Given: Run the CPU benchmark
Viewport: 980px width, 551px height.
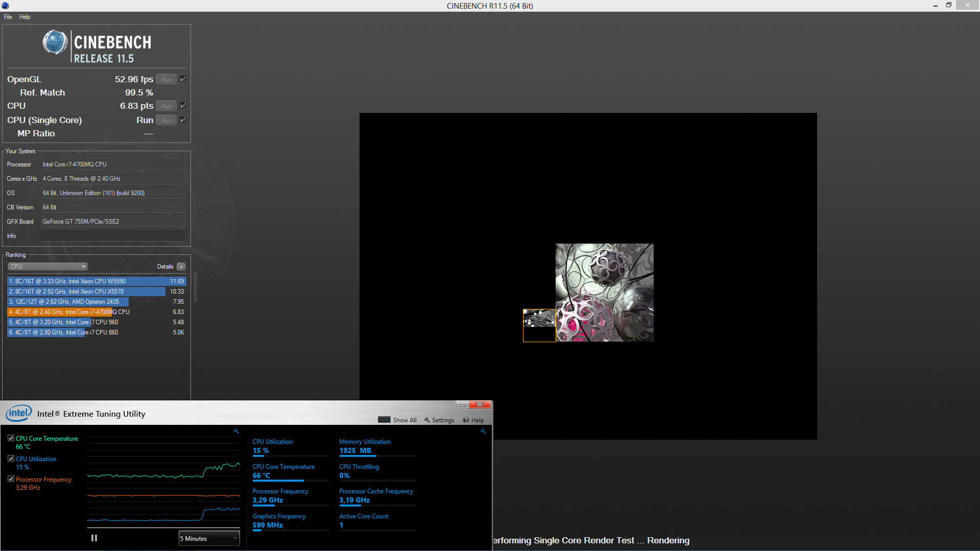Looking at the screenshot, I should pos(166,106).
